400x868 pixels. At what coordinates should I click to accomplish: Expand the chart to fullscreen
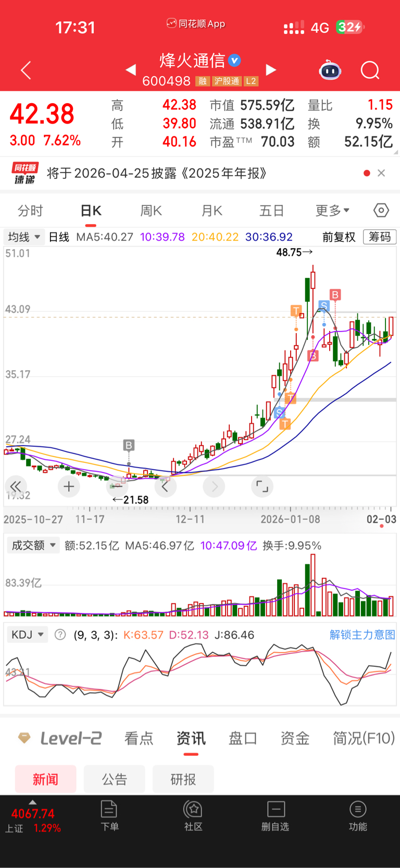[262, 486]
